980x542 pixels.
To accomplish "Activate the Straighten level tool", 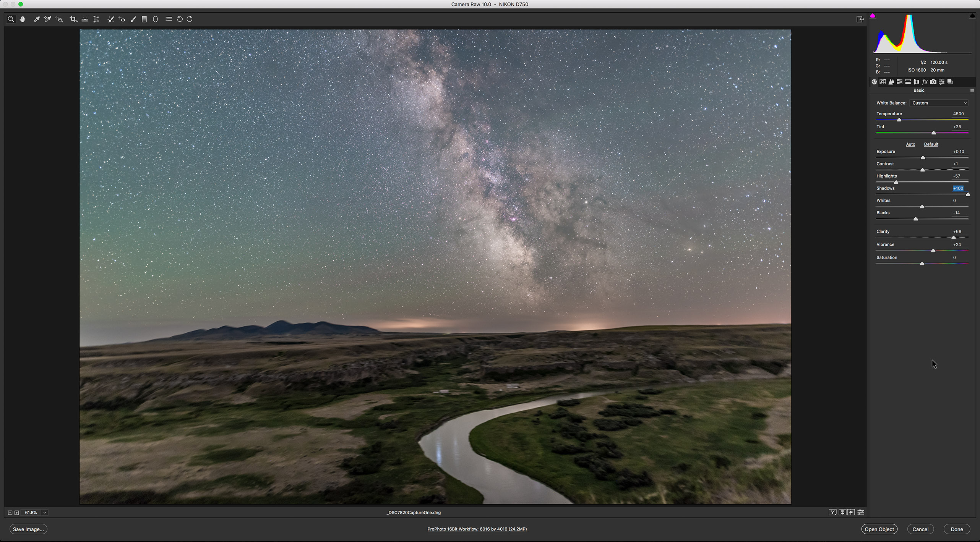I will 85,19.
